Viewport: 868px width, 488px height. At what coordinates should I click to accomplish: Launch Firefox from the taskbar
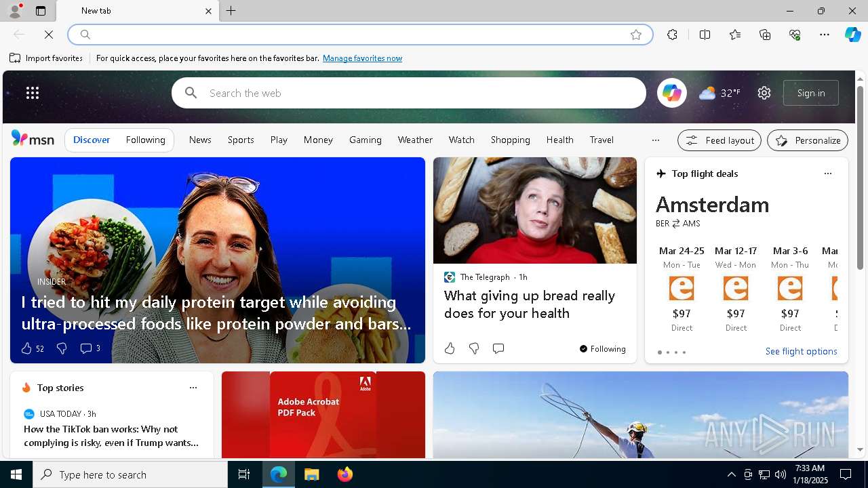tap(344, 474)
